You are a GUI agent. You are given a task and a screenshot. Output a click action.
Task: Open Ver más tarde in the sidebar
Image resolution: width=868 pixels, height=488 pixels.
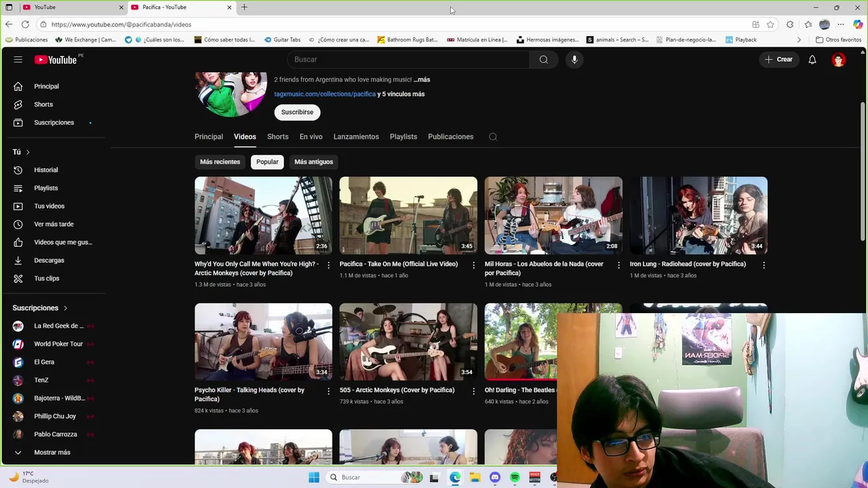pyautogui.click(x=54, y=224)
